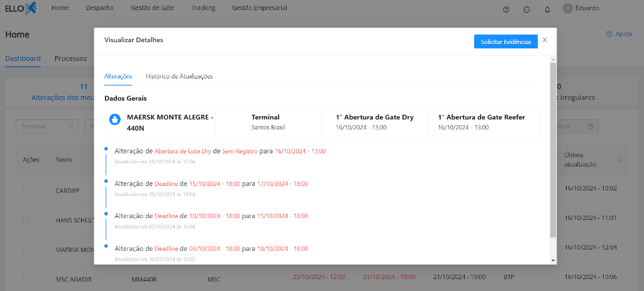This screenshot has height=291, width=644.
Task: Click the blue ship icon beside MAERSK MONTE ALEGRE
Action: coord(115,119)
